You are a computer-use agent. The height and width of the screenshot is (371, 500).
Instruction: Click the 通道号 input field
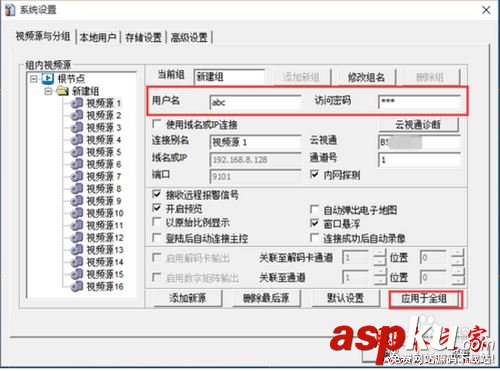419,160
